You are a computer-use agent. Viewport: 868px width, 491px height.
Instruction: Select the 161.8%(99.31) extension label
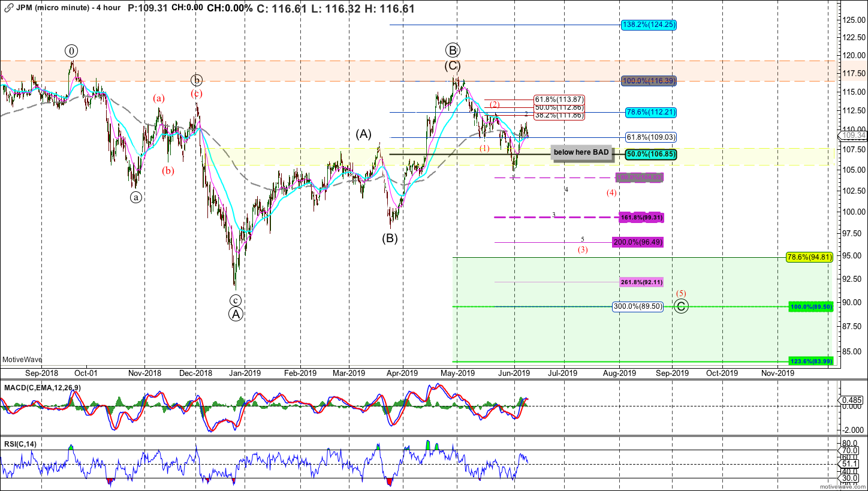pyautogui.click(x=642, y=217)
